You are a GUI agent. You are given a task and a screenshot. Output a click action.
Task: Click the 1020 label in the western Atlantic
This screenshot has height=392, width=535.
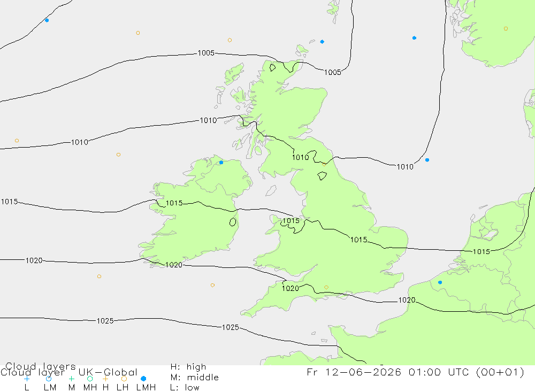pyautogui.click(x=34, y=260)
